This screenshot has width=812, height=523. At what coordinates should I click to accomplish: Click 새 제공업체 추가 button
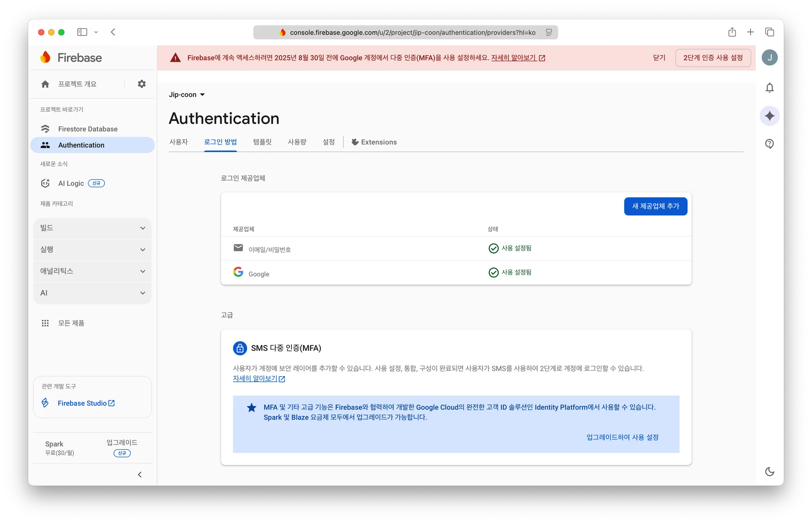(x=655, y=206)
